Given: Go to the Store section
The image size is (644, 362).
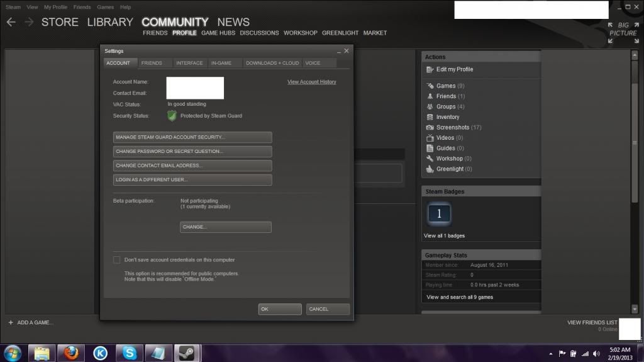Looking at the screenshot, I should (x=60, y=22).
